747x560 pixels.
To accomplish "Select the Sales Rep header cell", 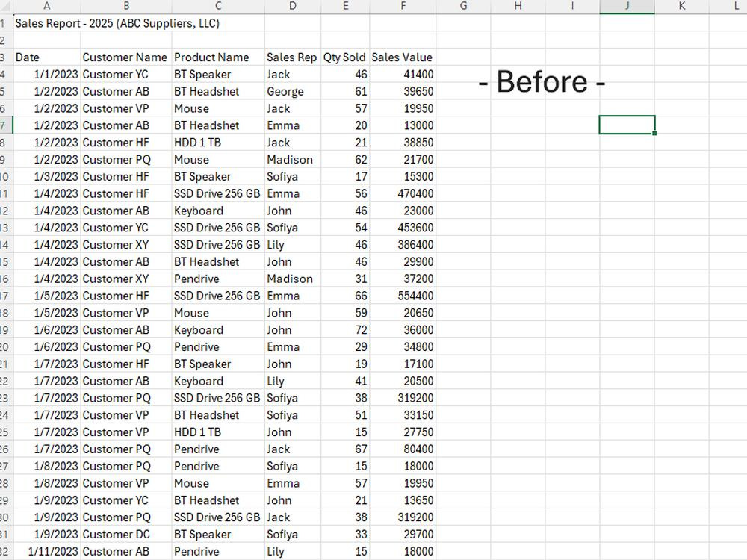I will pos(293,57).
